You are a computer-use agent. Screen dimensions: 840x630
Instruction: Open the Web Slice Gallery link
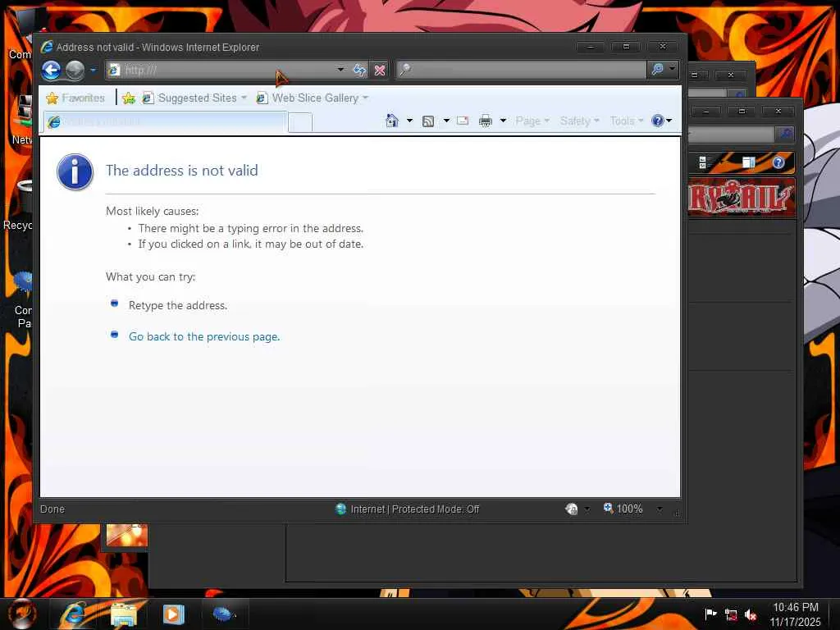[313, 98]
